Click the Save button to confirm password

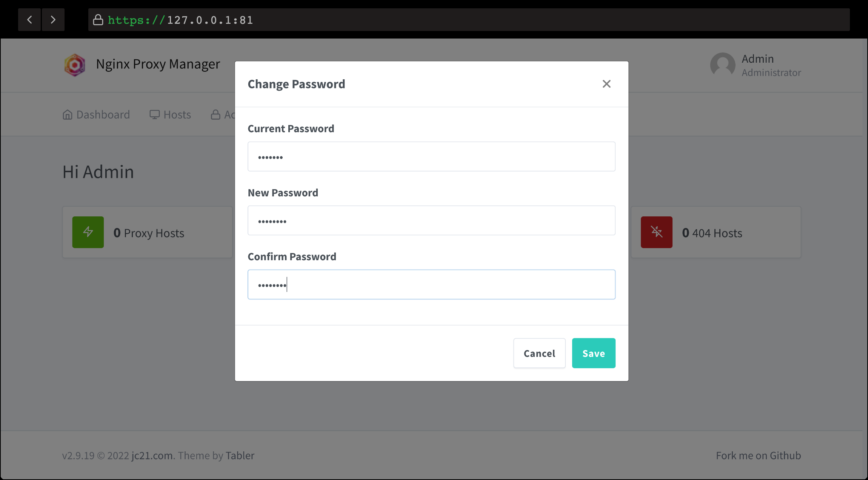593,353
